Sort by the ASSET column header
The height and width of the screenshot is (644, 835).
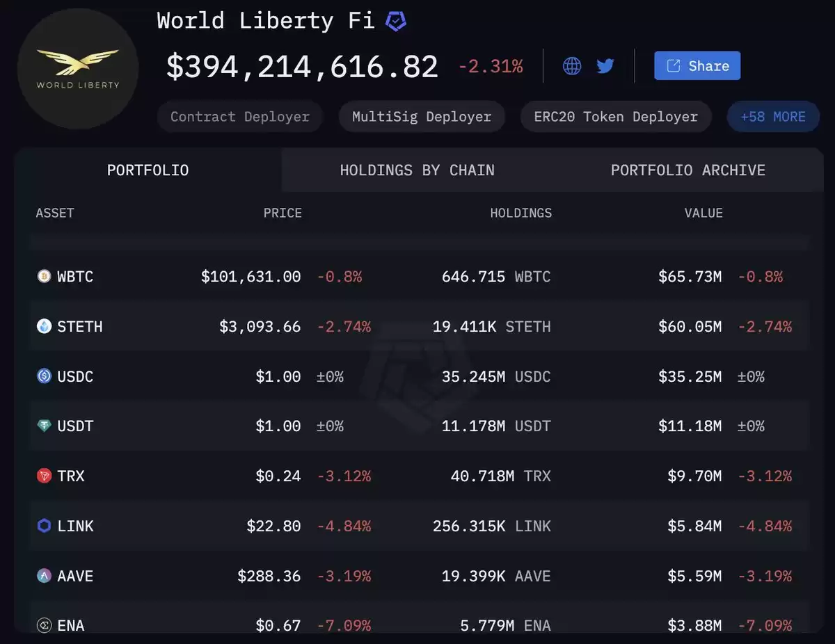55,214
